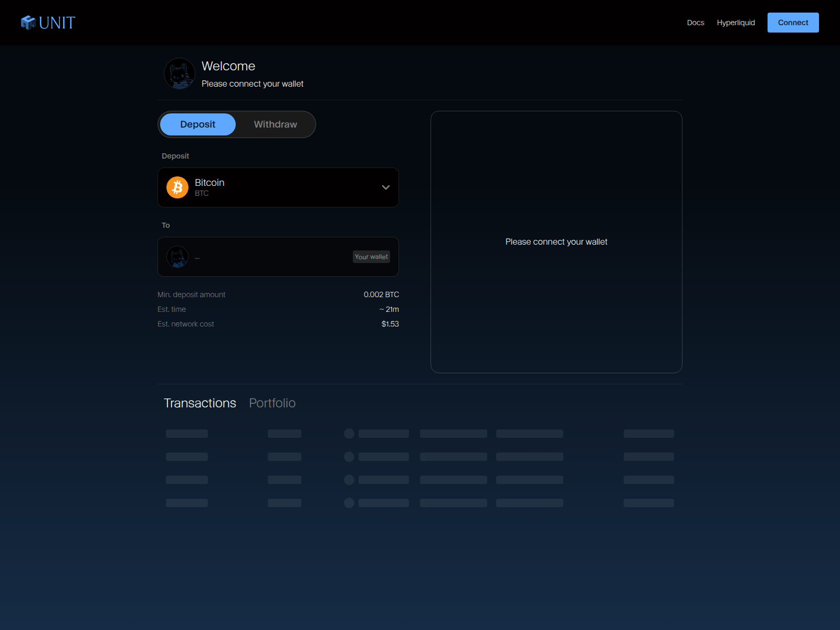840x630 pixels.
Task: Open the Docs page
Action: 695,23
